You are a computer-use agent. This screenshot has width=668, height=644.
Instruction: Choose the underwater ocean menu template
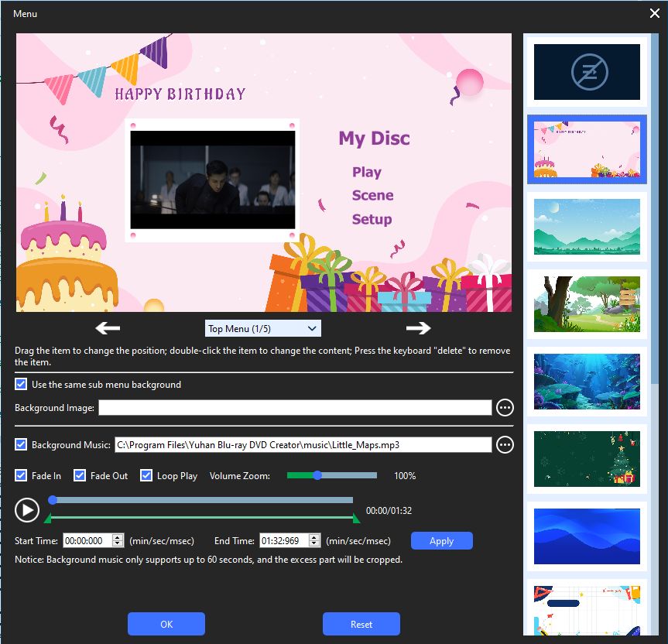(x=585, y=381)
